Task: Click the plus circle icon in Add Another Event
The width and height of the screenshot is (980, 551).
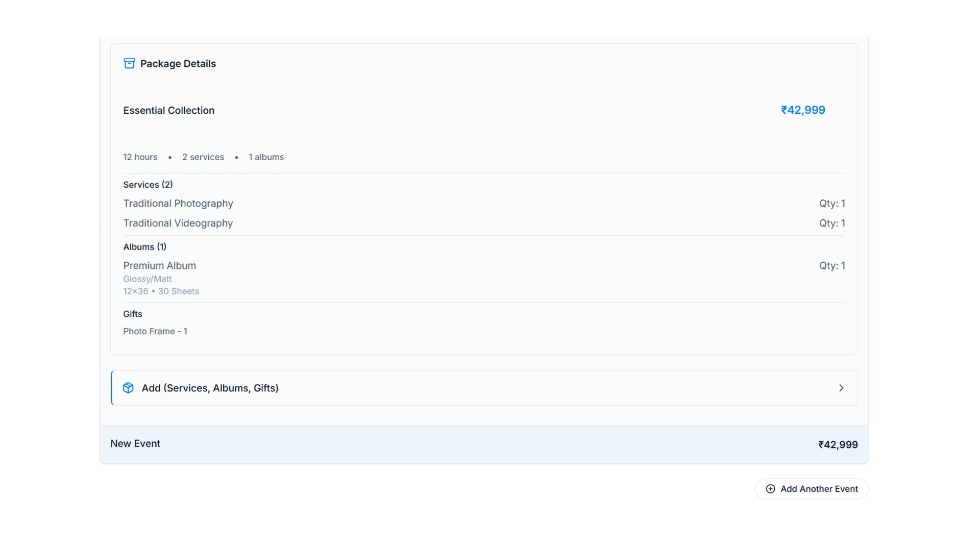Action: click(x=770, y=489)
